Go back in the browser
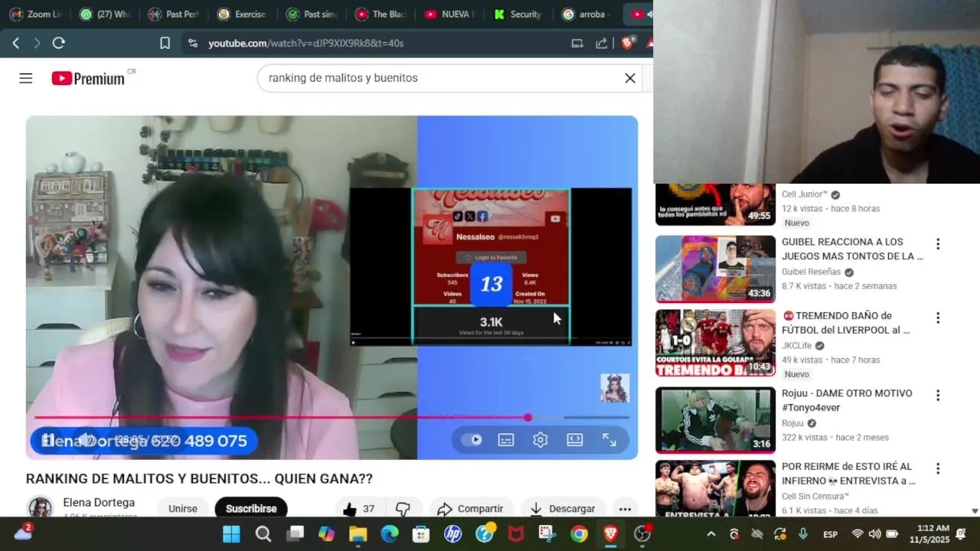The width and height of the screenshot is (980, 551). (16, 43)
